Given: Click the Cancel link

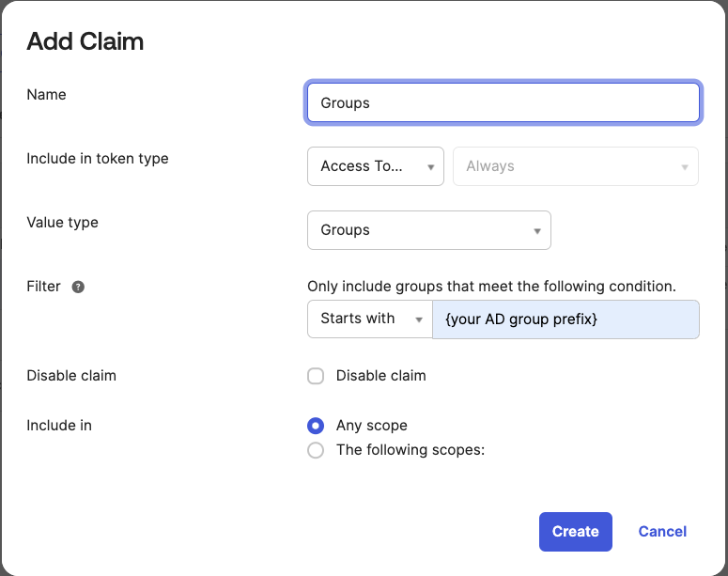Looking at the screenshot, I should click(x=662, y=532).
